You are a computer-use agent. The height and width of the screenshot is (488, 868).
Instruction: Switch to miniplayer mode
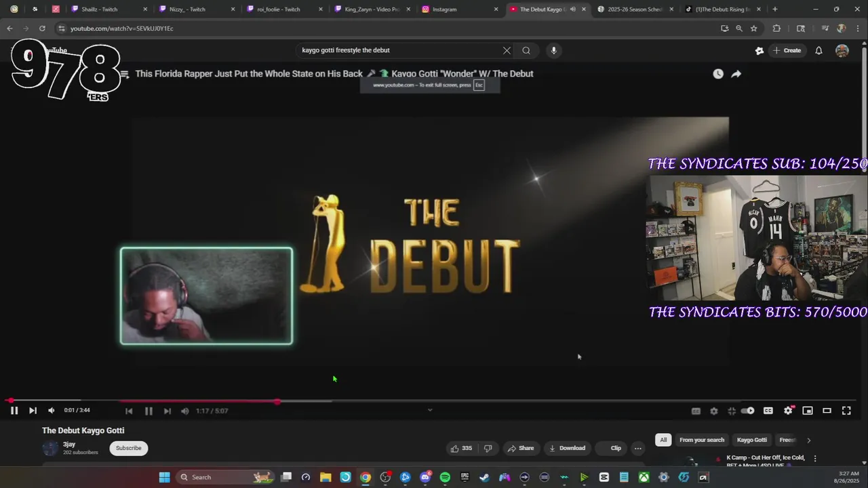pos(808,411)
